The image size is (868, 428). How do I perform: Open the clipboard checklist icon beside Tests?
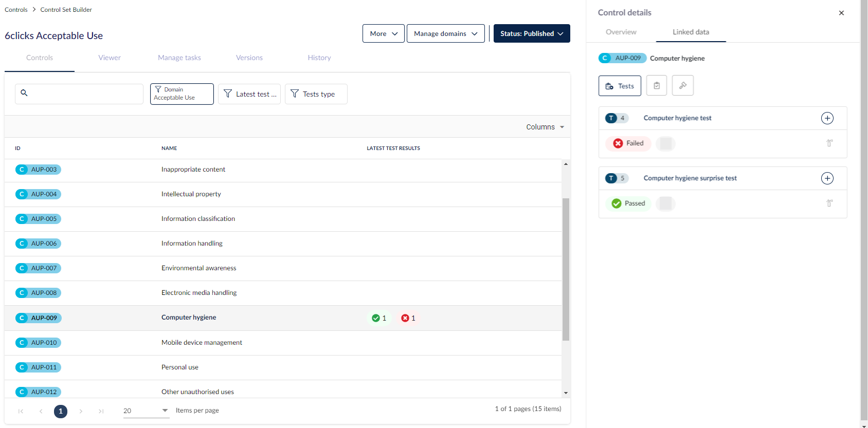tap(656, 86)
